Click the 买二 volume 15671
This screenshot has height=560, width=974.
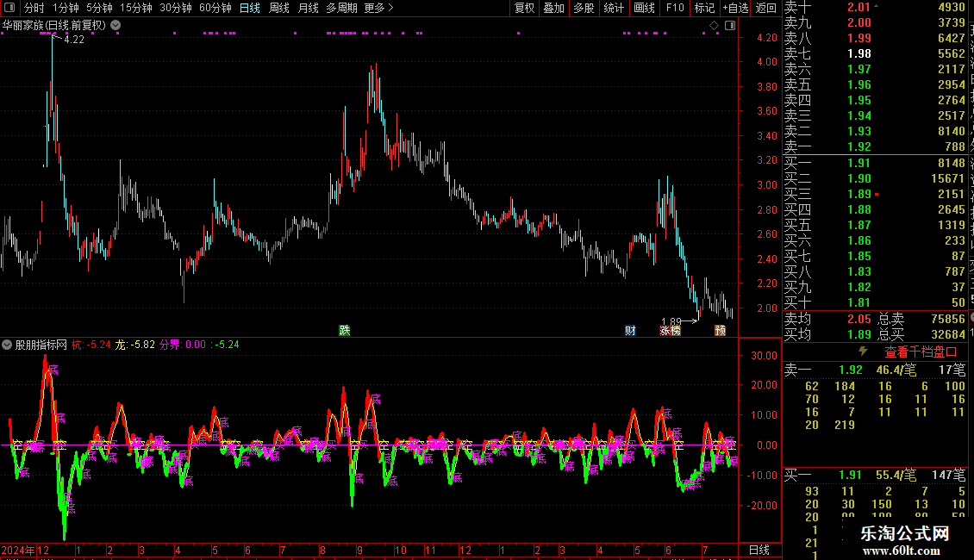point(948,179)
